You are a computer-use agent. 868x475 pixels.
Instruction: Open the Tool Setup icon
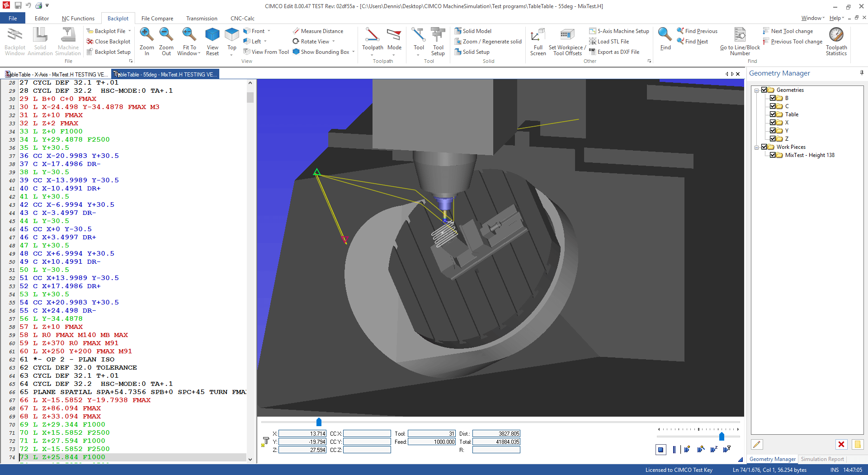[x=438, y=41]
